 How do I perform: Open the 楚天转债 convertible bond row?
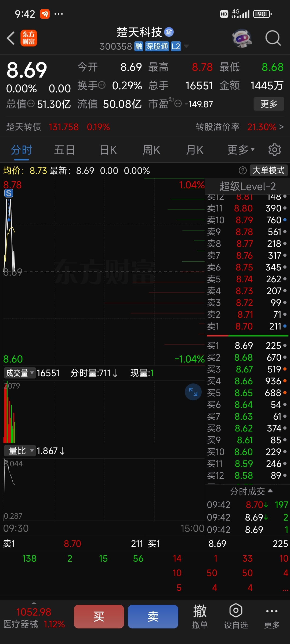point(58,127)
